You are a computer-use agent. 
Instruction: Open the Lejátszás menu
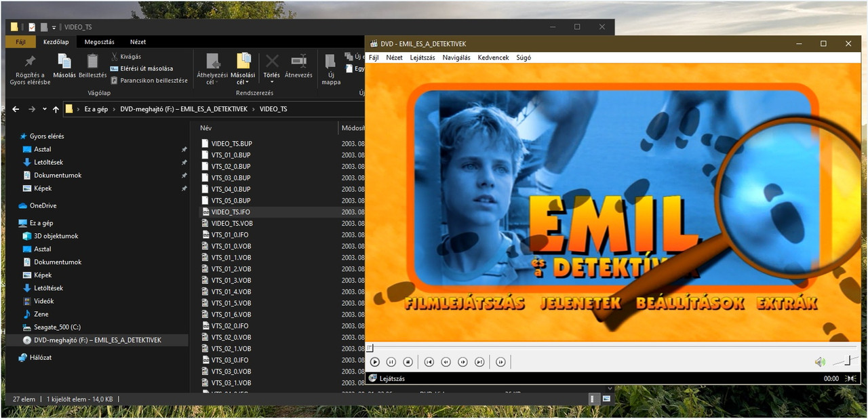pyautogui.click(x=422, y=58)
